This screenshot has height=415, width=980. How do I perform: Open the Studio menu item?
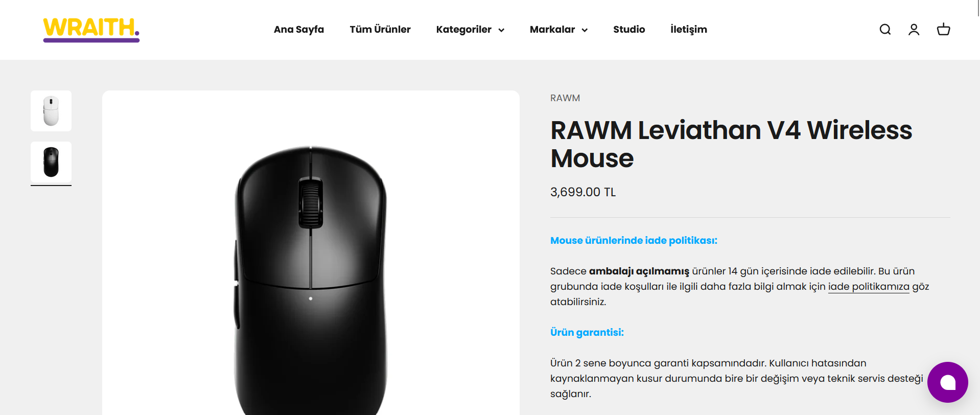[629, 30]
